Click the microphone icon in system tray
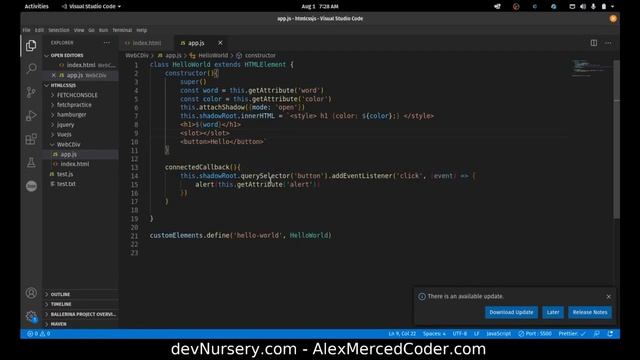640x360 pixels. [593, 7]
